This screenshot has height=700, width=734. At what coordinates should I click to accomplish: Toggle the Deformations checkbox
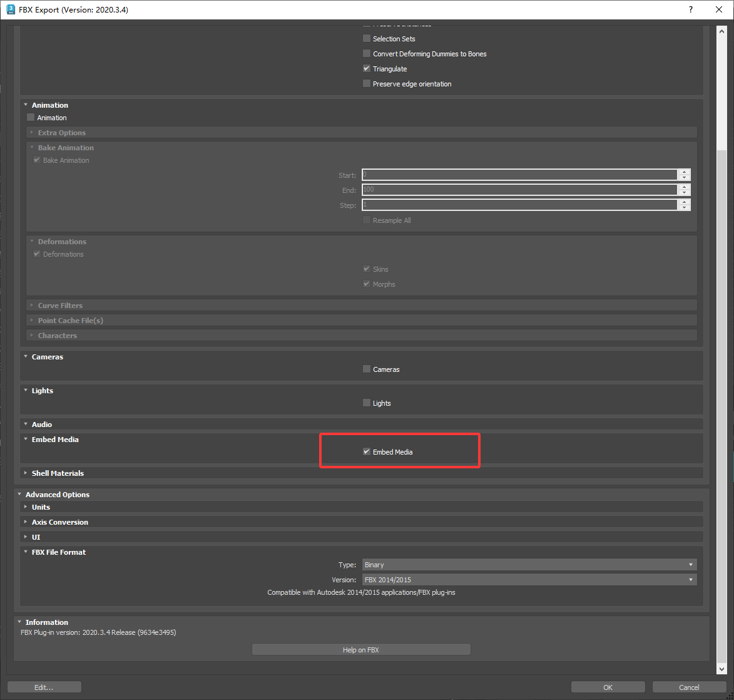click(x=36, y=254)
